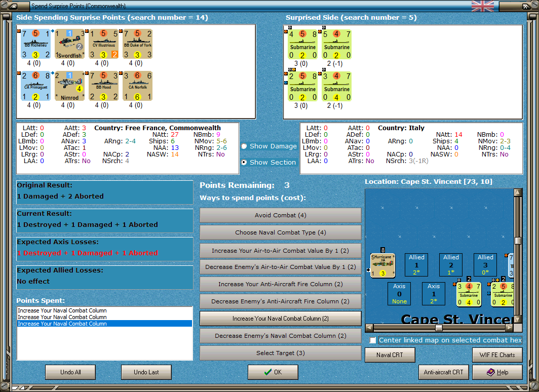539x392 pixels.
Task: Click the map horizontal scrollbar right arrow
Action: pos(510,328)
